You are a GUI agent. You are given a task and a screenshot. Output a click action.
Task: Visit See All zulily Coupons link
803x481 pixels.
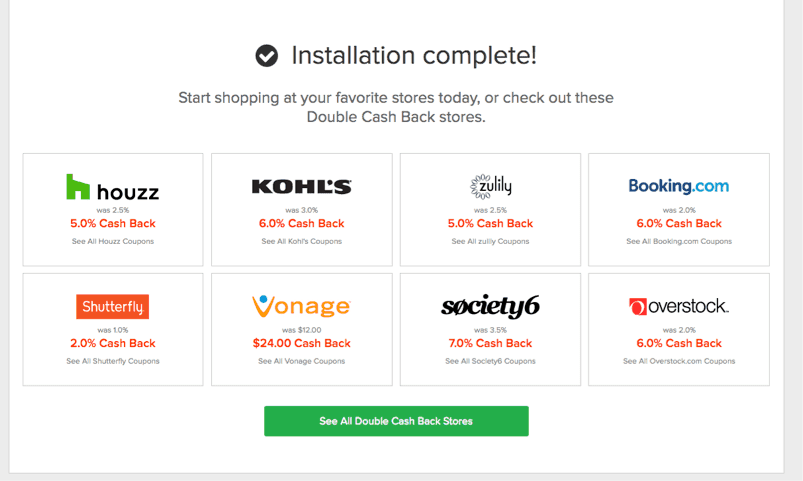pos(490,241)
